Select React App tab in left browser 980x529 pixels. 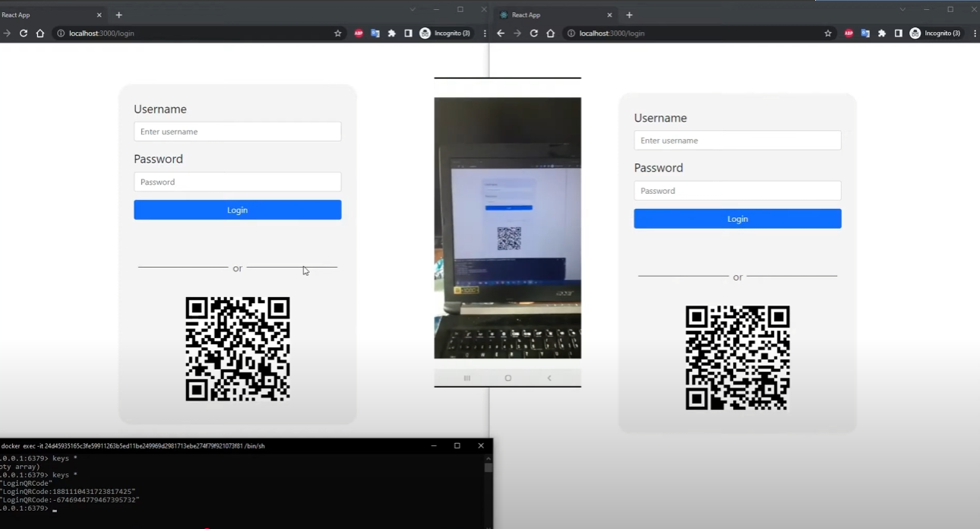46,15
